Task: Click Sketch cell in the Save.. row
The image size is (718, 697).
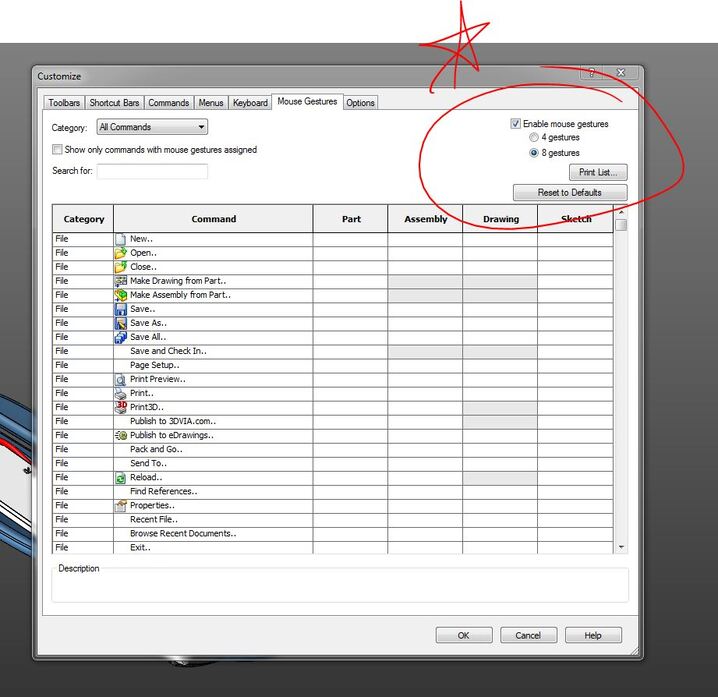Action: point(576,309)
